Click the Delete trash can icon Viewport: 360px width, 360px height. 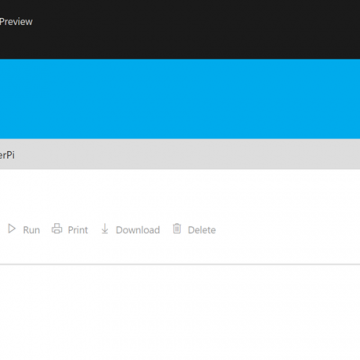(177, 229)
